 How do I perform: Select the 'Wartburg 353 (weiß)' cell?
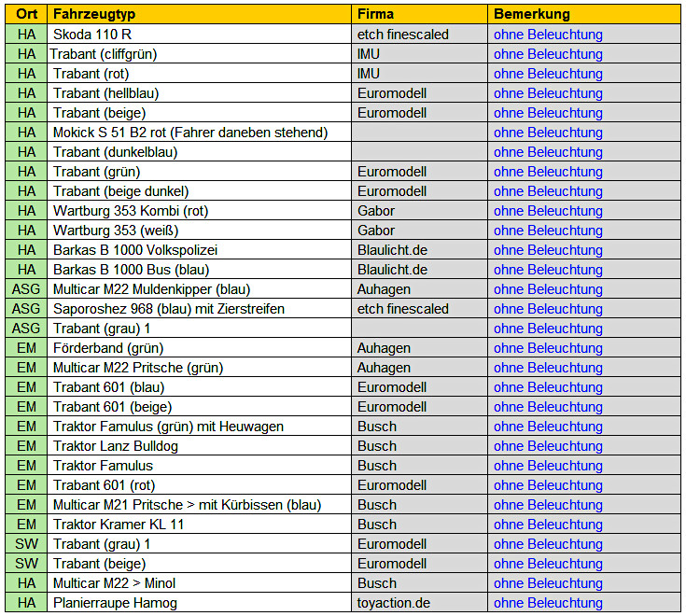199,231
